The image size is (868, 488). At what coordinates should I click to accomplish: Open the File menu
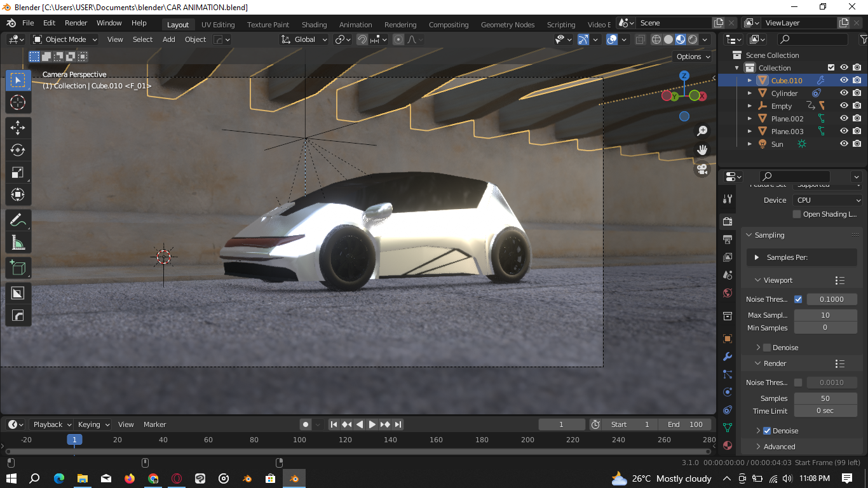28,23
